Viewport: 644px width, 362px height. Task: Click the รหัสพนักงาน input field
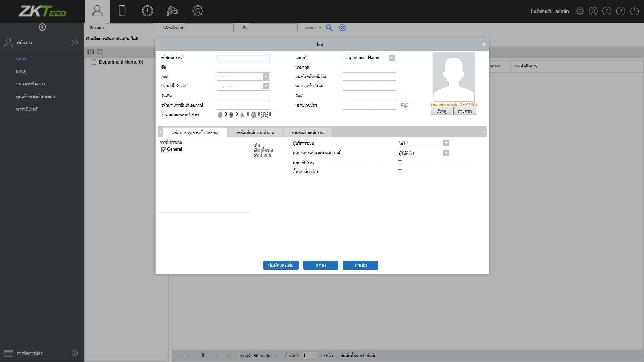coord(243,58)
